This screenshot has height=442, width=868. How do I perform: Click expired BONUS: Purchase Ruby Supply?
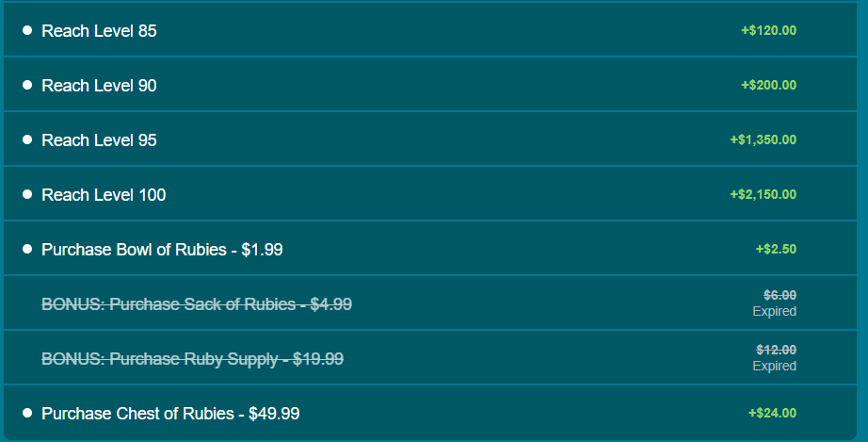tap(192, 359)
